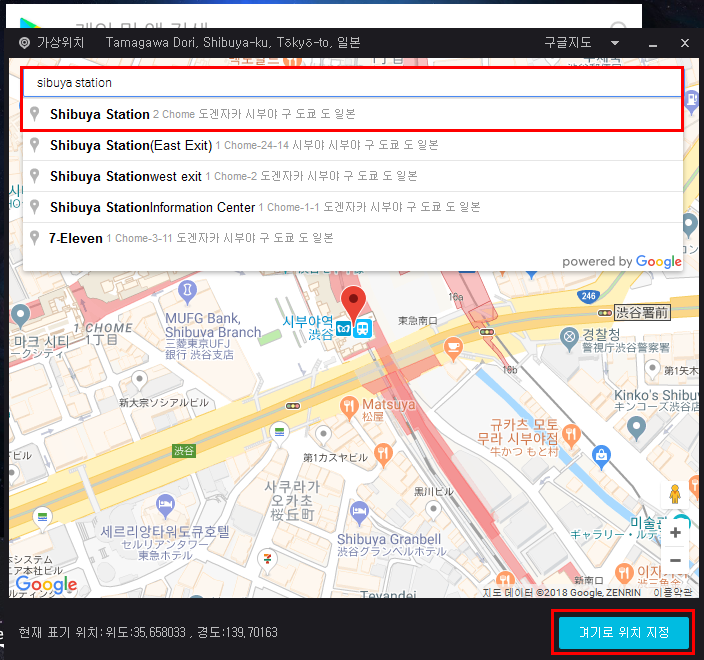This screenshot has width=704, height=660.
Task: Click the 7-Eleven store marker on map
Action: [267, 560]
